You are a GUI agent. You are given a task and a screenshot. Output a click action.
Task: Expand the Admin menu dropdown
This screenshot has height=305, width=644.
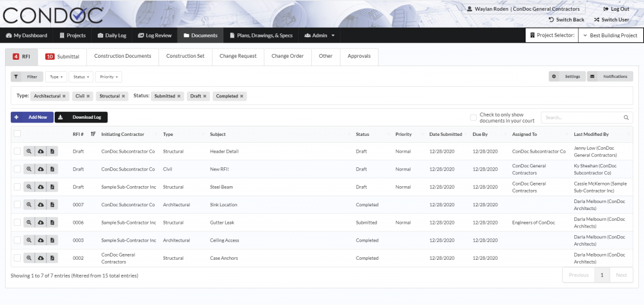tap(319, 35)
